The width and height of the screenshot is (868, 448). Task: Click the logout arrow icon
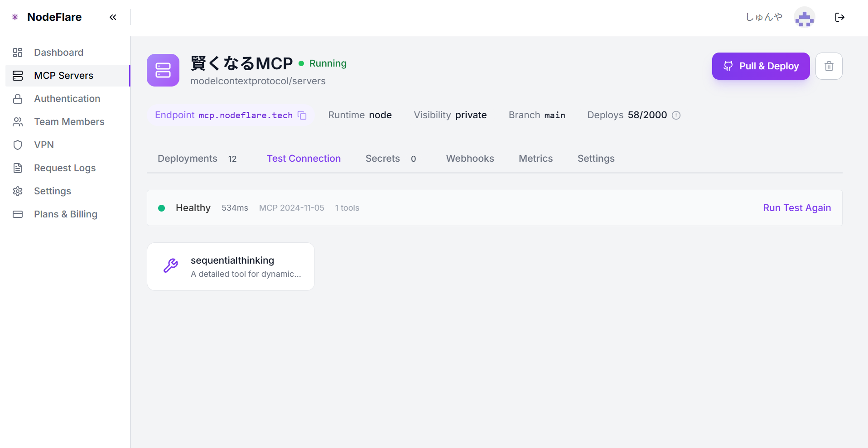point(839,17)
